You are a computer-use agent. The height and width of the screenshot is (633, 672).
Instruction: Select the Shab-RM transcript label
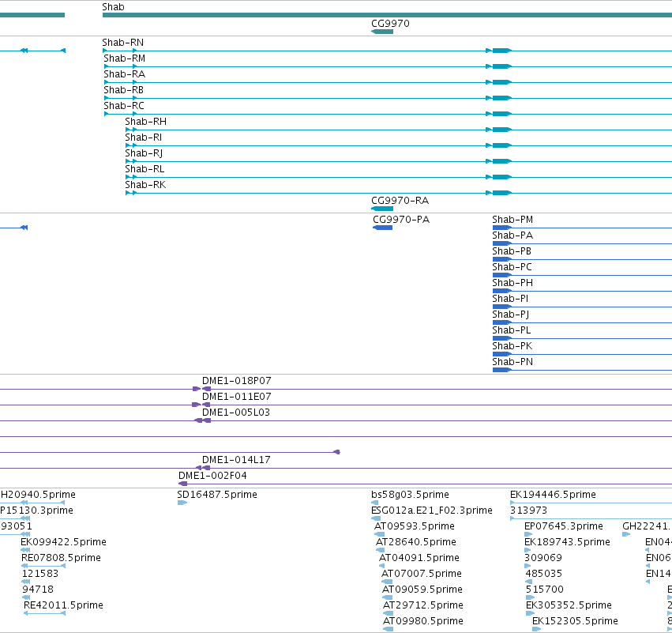click(124, 58)
